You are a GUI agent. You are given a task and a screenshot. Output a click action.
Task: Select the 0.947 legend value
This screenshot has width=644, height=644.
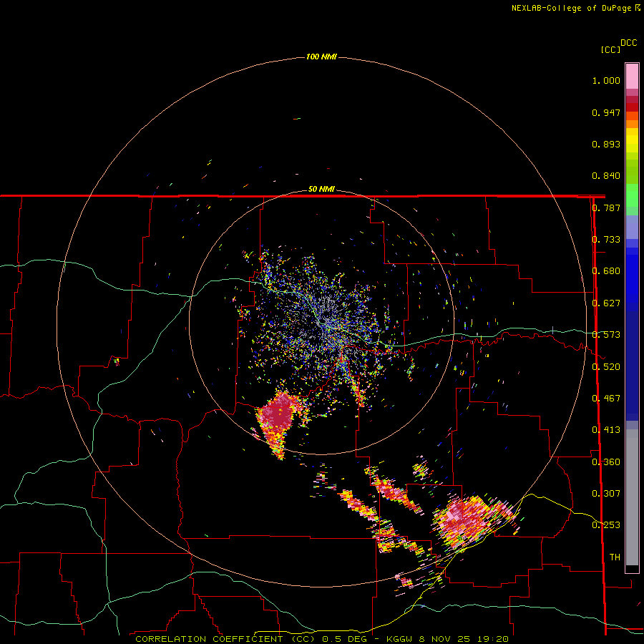click(606, 112)
